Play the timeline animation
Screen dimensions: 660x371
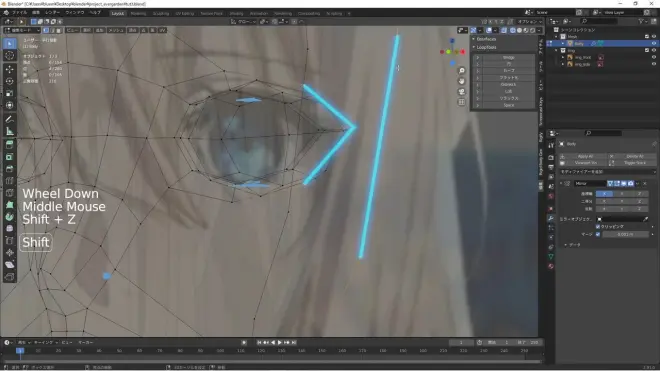coord(279,342)
